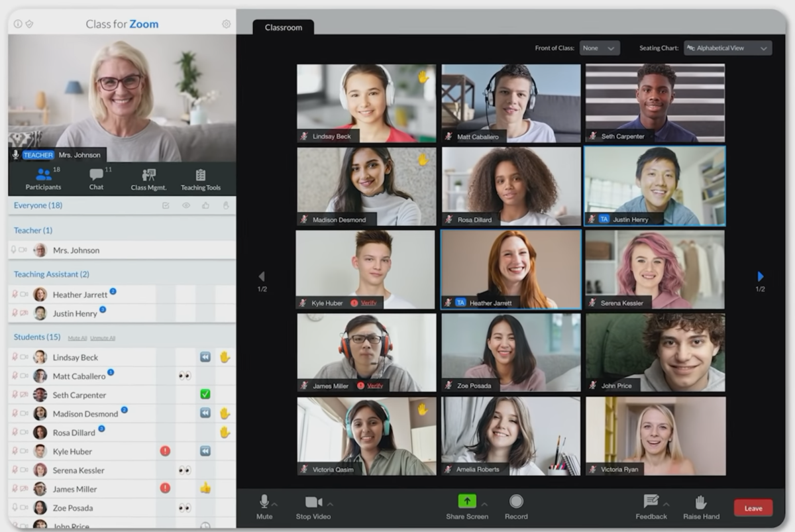Click the Teaching Assistant (2) section header

(52, 274)
